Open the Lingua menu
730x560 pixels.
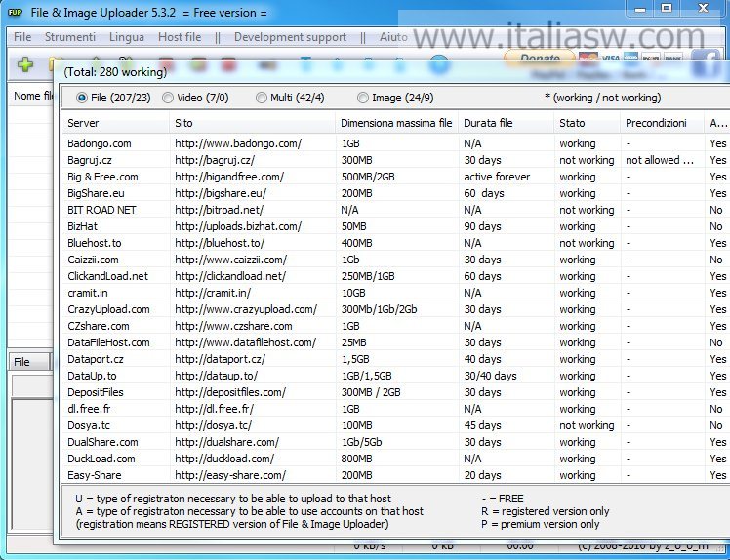pyautogui.click(x=127, y=37)
